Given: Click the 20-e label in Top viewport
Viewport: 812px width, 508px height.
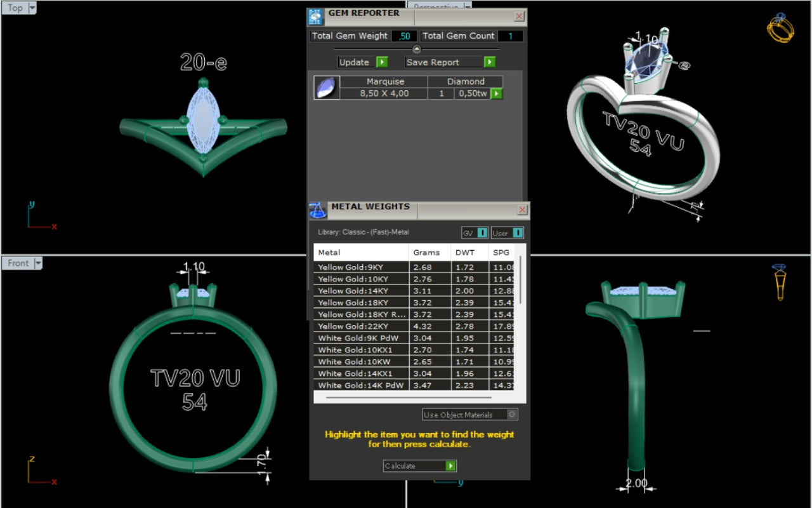Looking at the screenshot, I should coord(203,62).
